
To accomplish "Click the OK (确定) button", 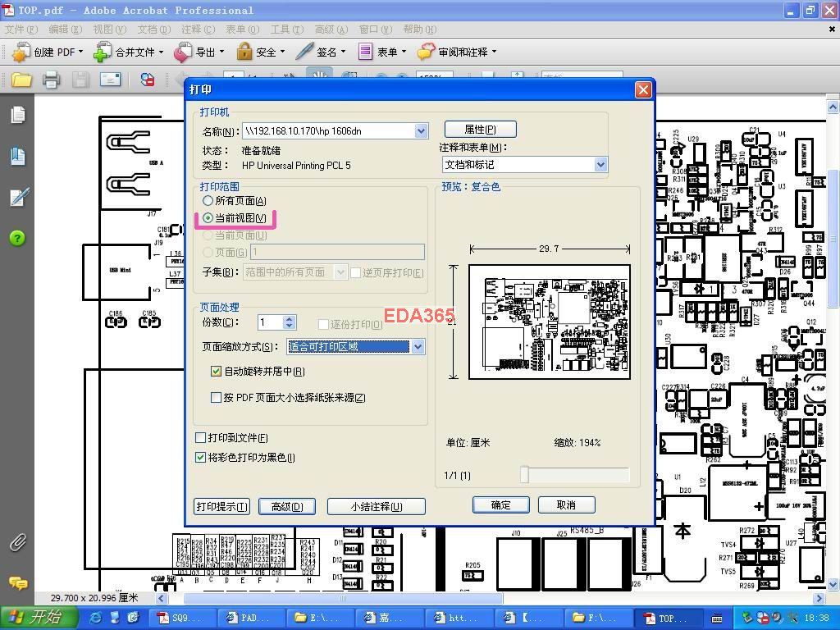I will point(501,505).
